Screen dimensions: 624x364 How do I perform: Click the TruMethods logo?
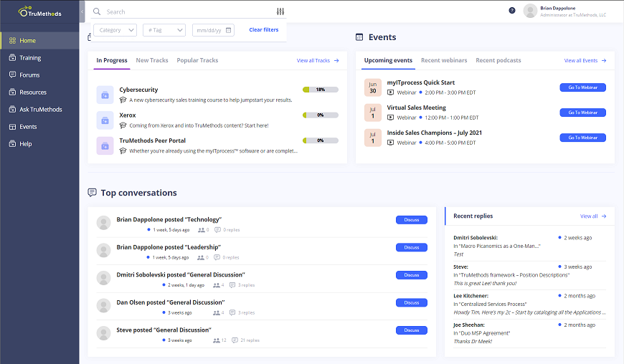pyautogui.click(x=39, y=11)
